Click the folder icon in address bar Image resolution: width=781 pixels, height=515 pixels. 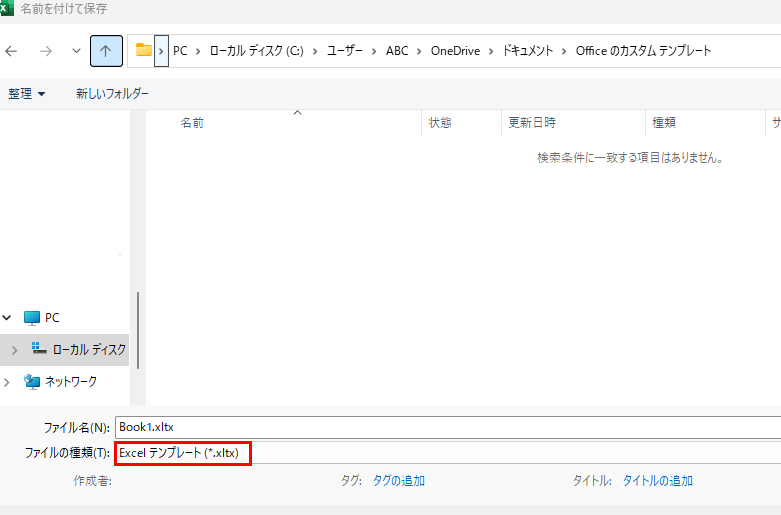point(144,50)
